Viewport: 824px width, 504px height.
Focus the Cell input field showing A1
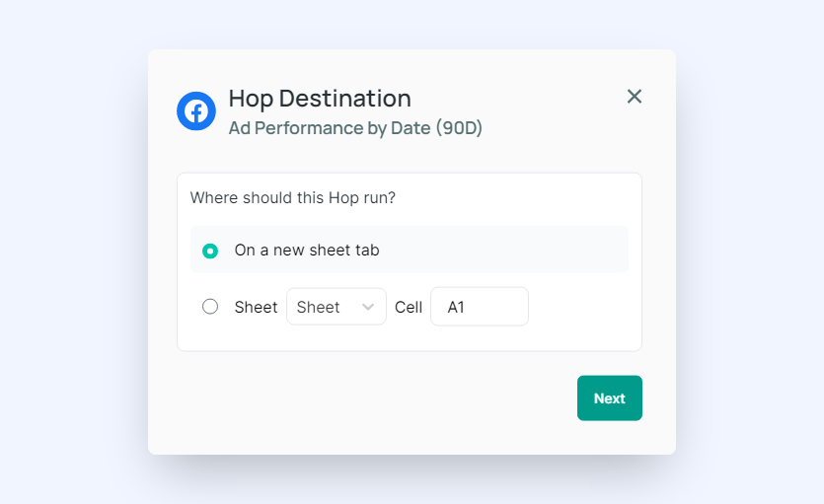pyautogui.click(x=480, y=307)
